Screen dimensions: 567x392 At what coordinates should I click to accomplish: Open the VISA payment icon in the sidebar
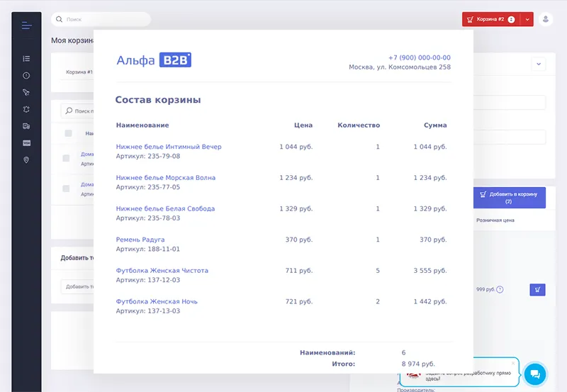point(26,143)
